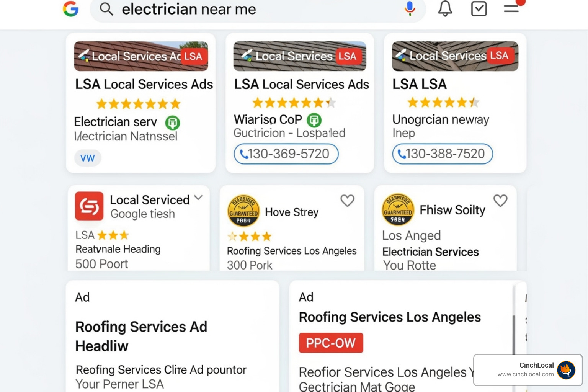Click the red Local Serviced logo icon

[89, 206]
